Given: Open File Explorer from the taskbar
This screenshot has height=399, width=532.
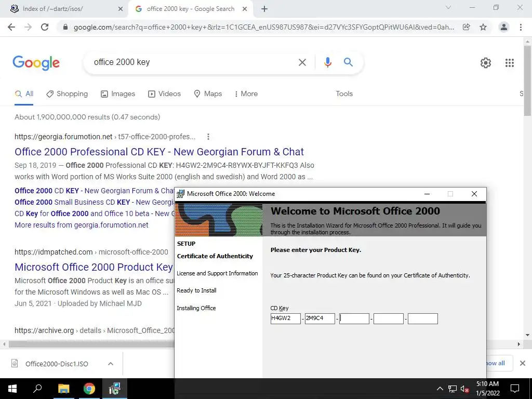Looking at the screenshot, I should point(63,389).
